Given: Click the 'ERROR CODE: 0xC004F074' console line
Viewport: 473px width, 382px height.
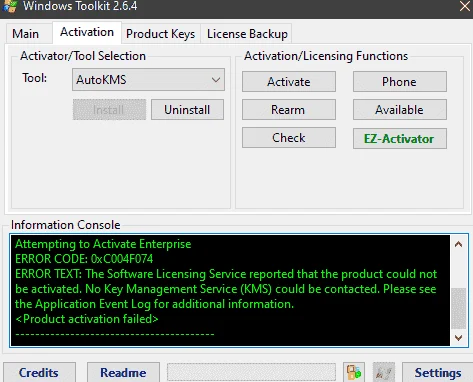Looking at the screenshot, I should [x=84, y=259].
